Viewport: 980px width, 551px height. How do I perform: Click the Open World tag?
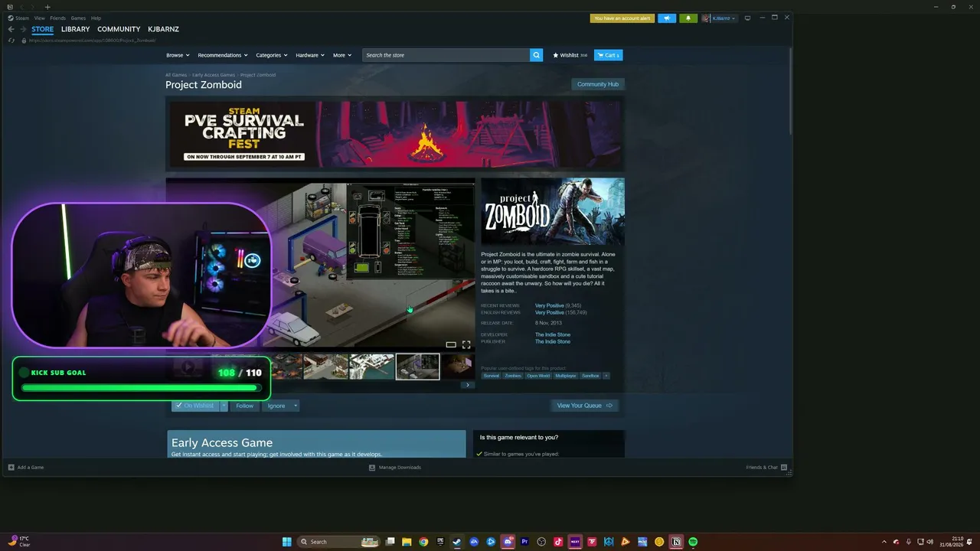[538, 376]
